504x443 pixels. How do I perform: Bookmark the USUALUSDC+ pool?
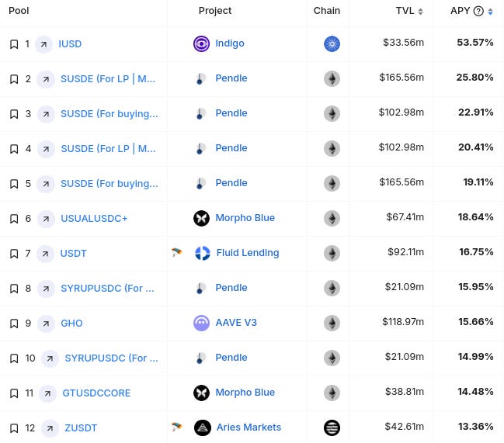(14, 219)
